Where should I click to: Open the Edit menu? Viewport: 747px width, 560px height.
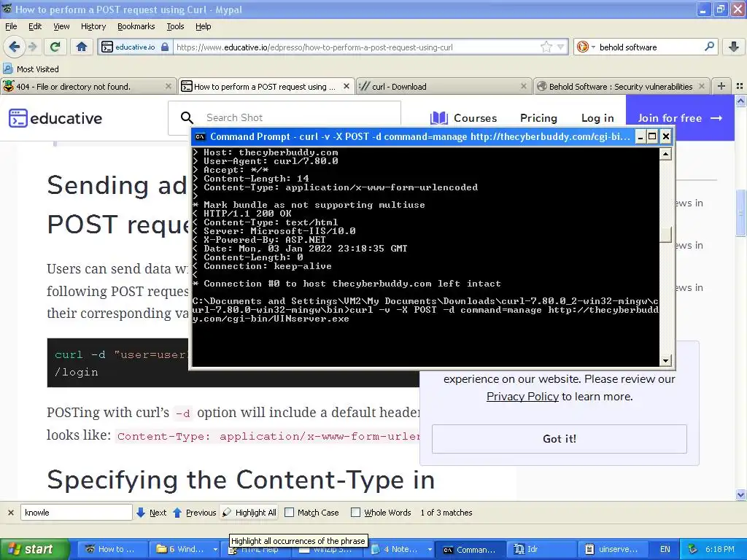tap(35, 26)
